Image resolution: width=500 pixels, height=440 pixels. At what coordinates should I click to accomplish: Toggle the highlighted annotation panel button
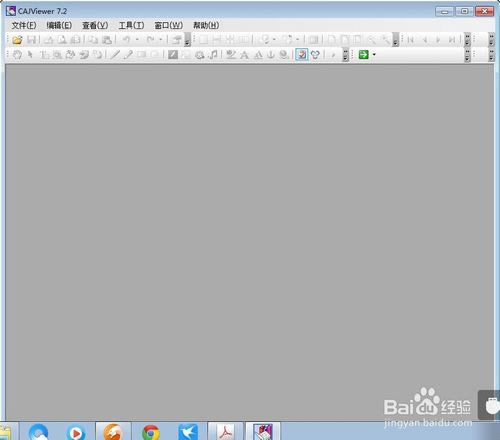pyautogui.click(x=302, y=54)
